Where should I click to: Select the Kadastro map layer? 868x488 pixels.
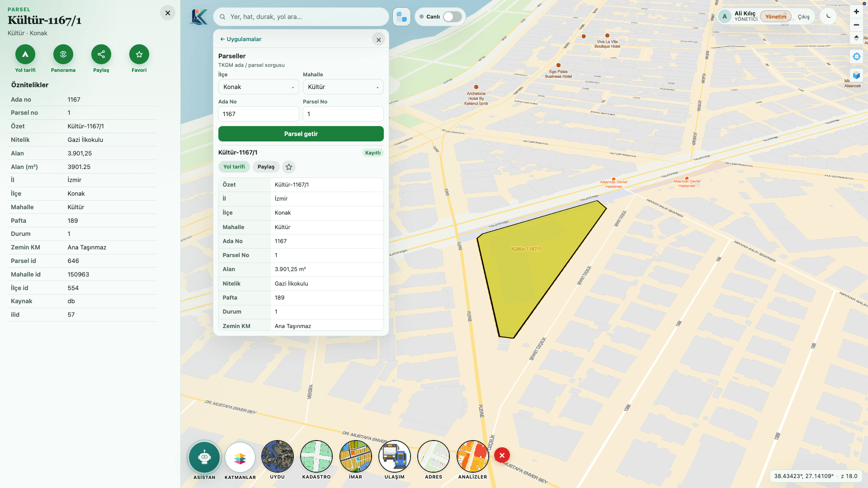pos(316,457)
